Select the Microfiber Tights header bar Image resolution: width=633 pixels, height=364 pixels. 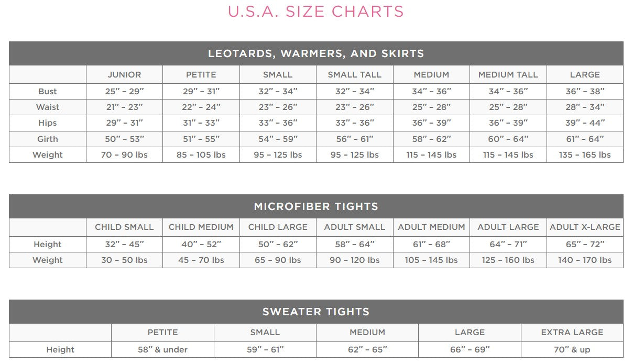tap(316, 206)
